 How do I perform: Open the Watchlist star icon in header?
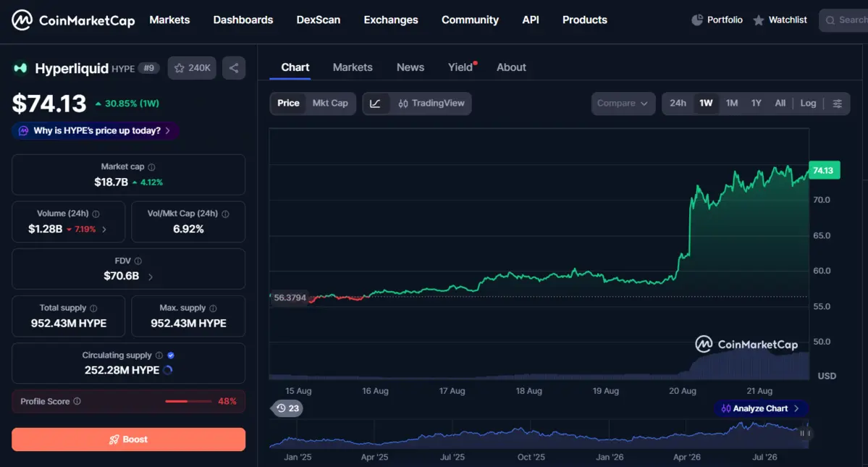point(759,20)
